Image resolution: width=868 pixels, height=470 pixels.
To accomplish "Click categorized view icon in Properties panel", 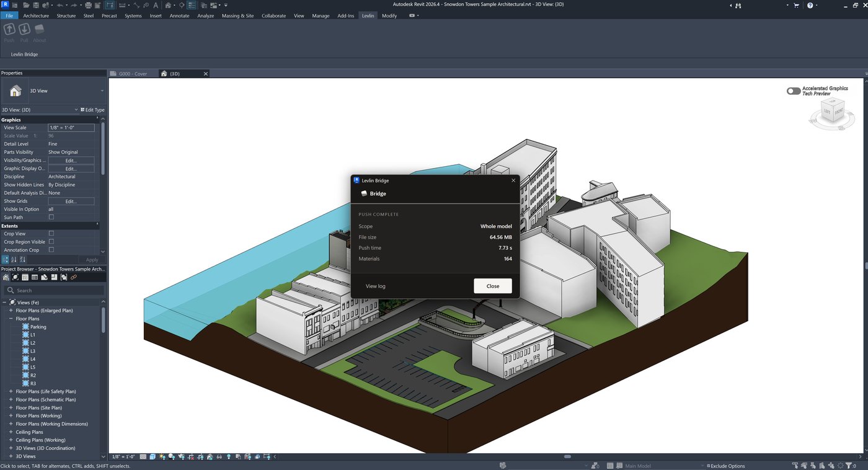I will coord(6,259).
